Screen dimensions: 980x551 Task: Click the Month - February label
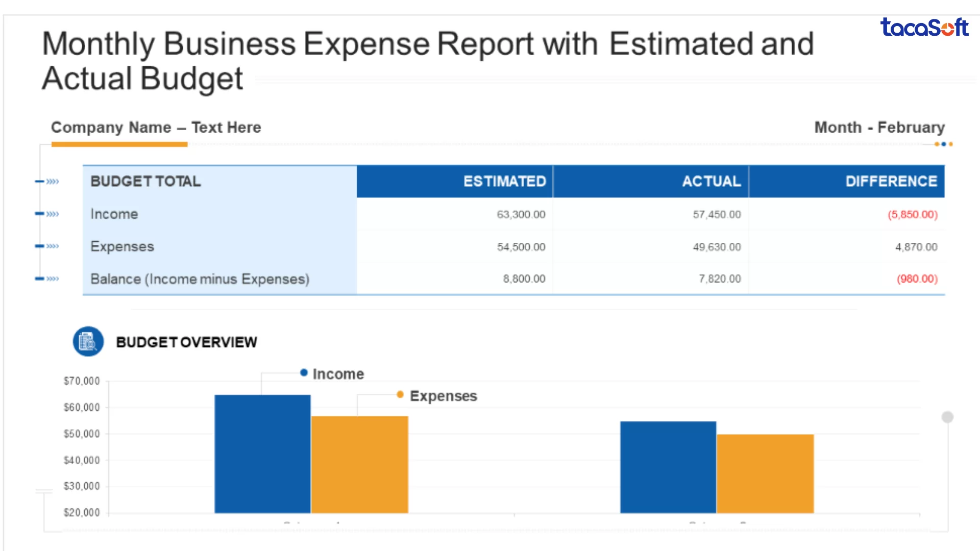point(879,128)
